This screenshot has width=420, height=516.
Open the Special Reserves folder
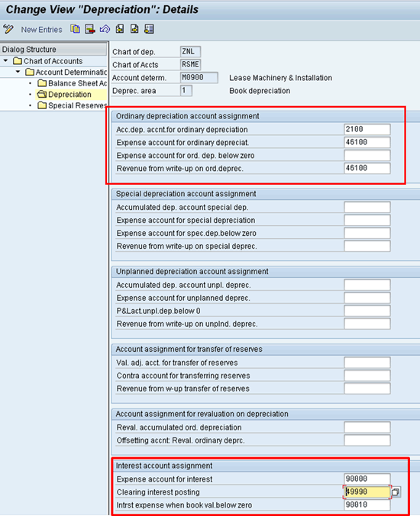pos(72,105)
